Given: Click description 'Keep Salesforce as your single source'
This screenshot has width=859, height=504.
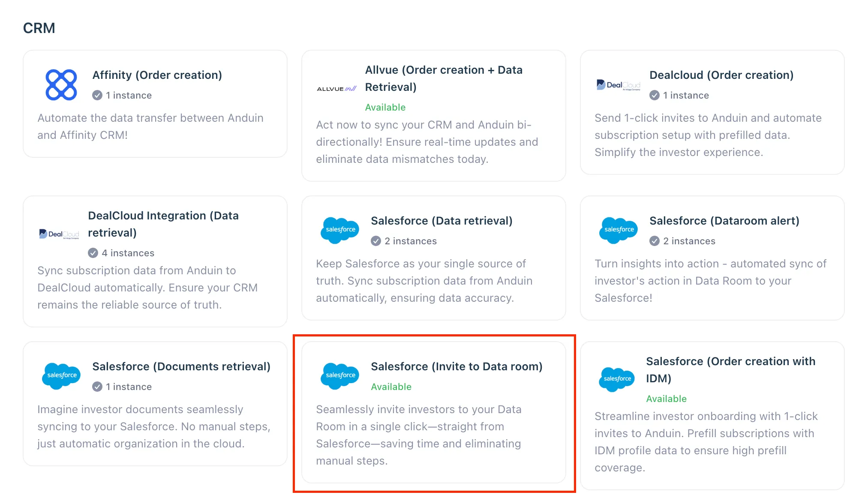Looking at the screenshot, I should coord(424,281).
